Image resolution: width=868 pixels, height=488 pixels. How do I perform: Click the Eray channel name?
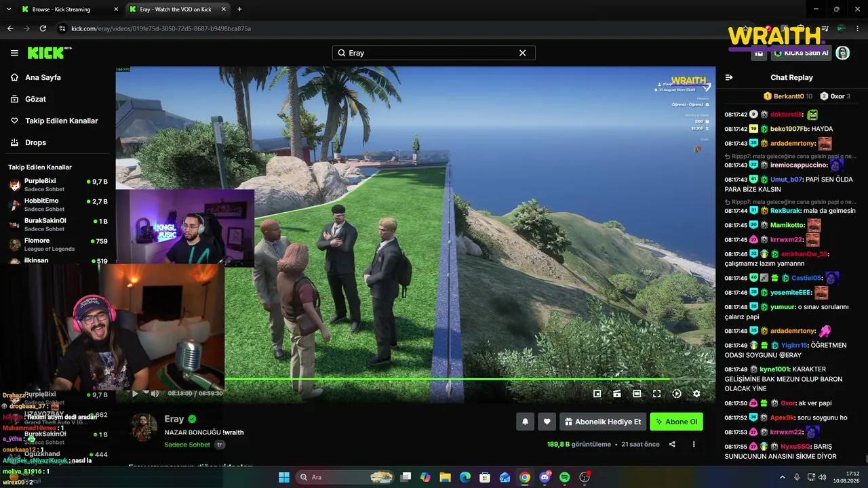[174, 420]
